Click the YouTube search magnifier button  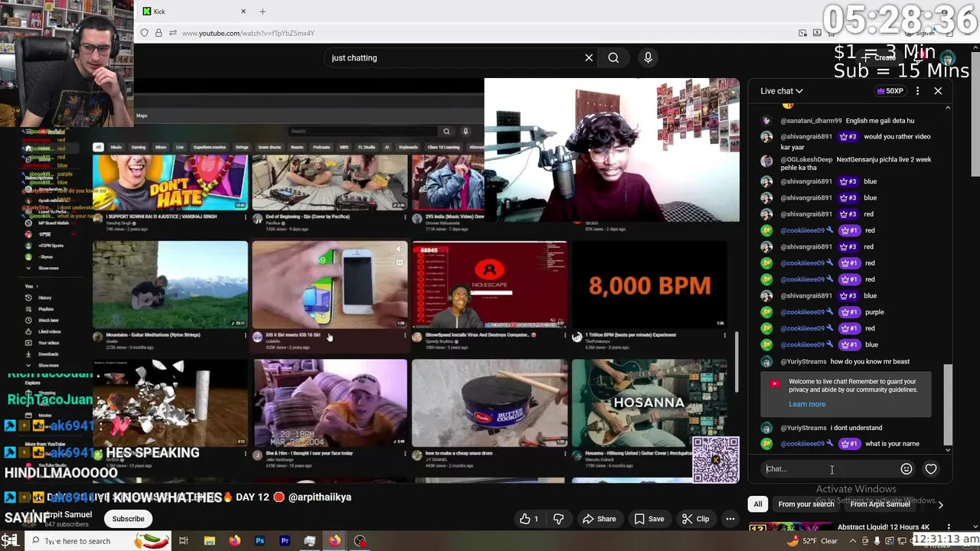(613, 57)
